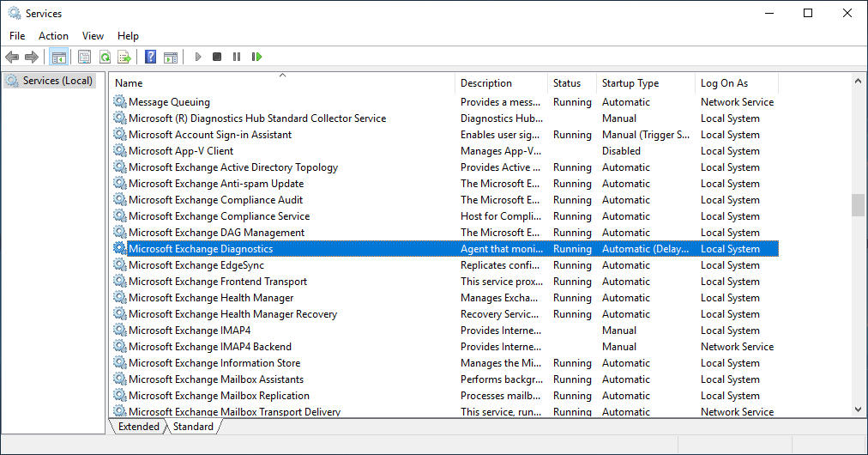Click the Back arrow toolbar icon
Screen dimensions: 868x455
[x=12, y=57]
